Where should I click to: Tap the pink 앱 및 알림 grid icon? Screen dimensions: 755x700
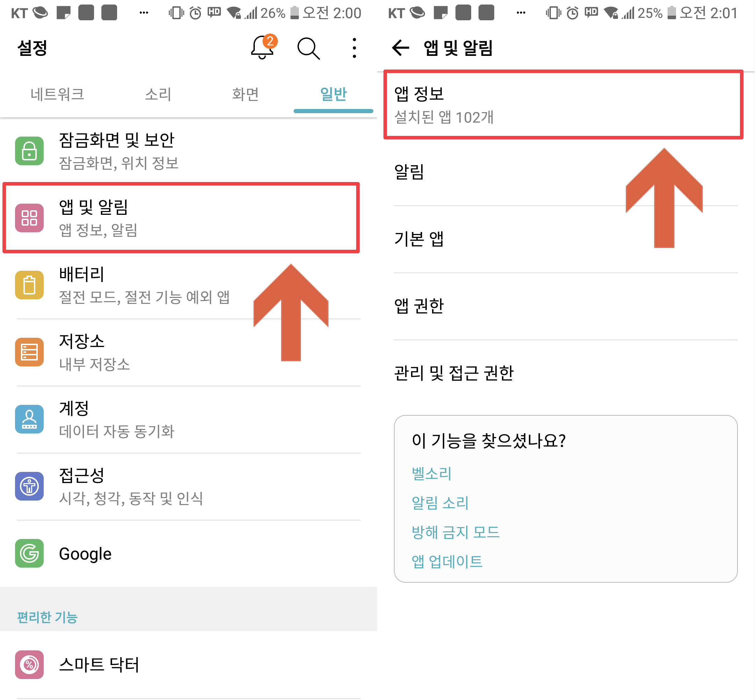[x=29, y=218]
